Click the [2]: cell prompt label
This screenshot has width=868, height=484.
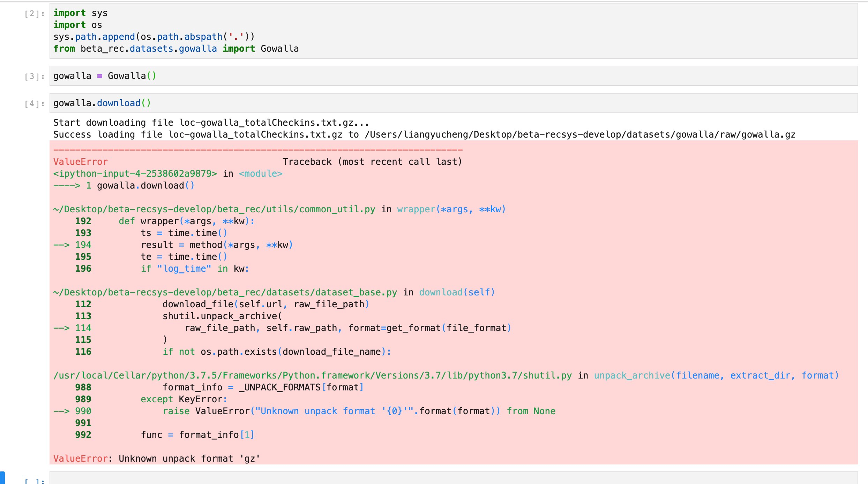tap(35, 14)
